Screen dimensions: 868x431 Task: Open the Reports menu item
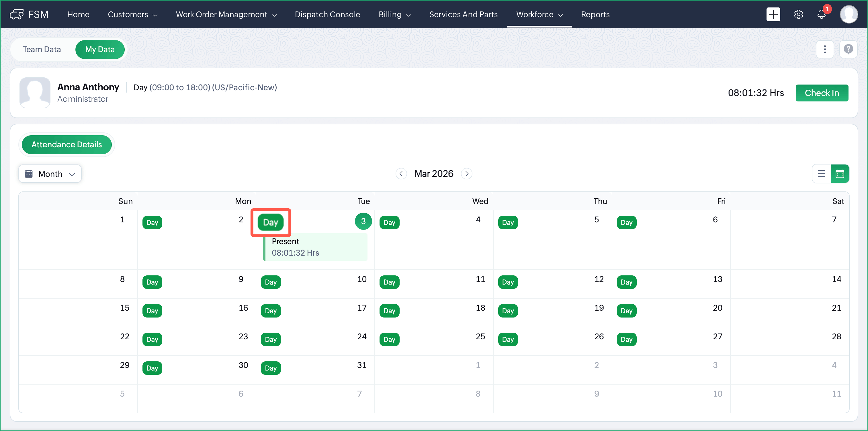pyautogui.click(x=595, y=15)
